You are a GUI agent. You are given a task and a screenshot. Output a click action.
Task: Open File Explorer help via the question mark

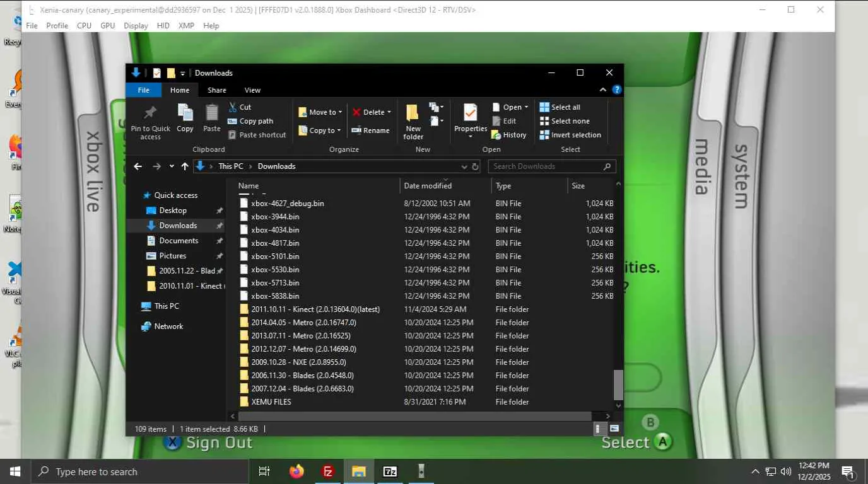click(617, 90)
